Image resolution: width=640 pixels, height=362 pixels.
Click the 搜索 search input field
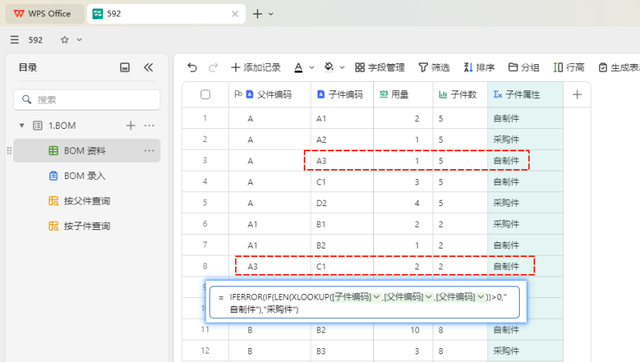click(x=87, y=100)
